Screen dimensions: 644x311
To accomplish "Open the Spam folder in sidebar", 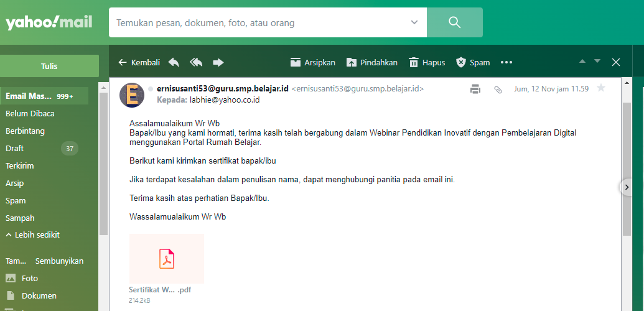I will [16, 201].
